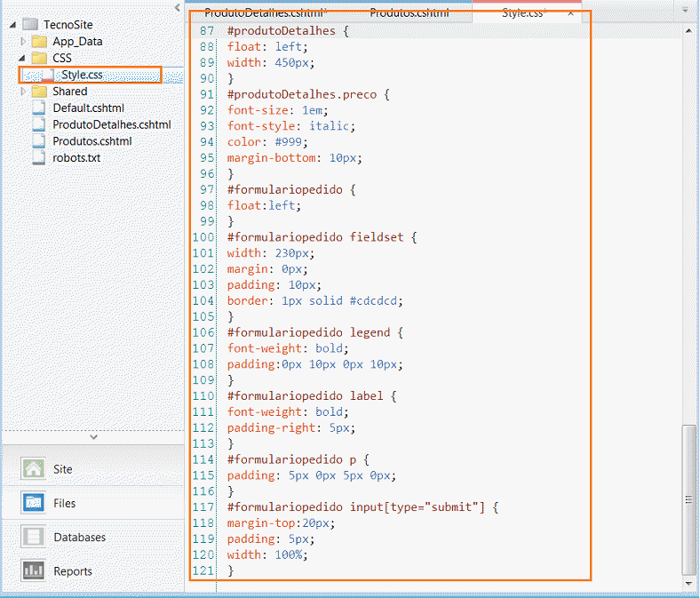Open the Site workspace
The height and width of the screenshot is (598, 700).
point(93,469)
